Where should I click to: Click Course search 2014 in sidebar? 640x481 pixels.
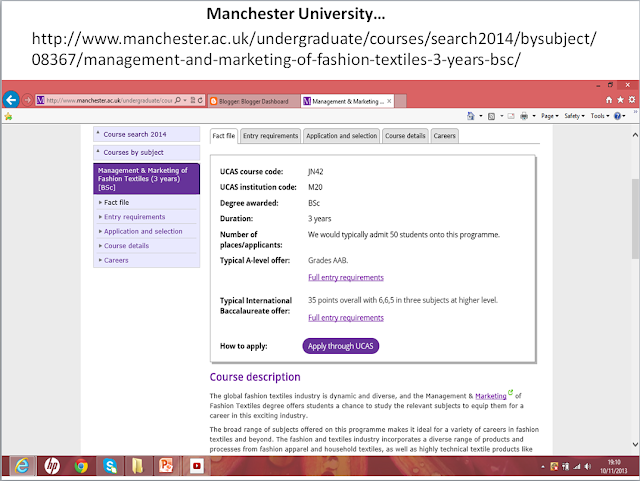click(x=147, y=134)
